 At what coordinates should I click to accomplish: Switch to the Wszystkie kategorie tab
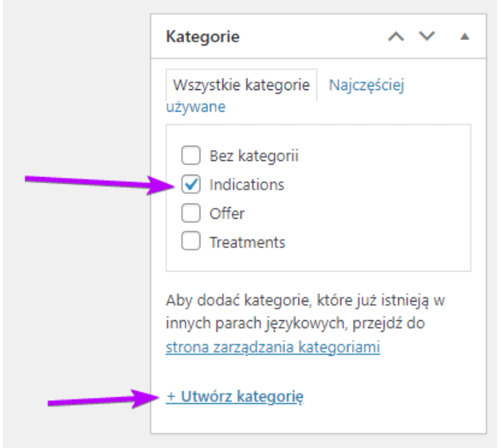pyautogui.click(x=241, y=85)
